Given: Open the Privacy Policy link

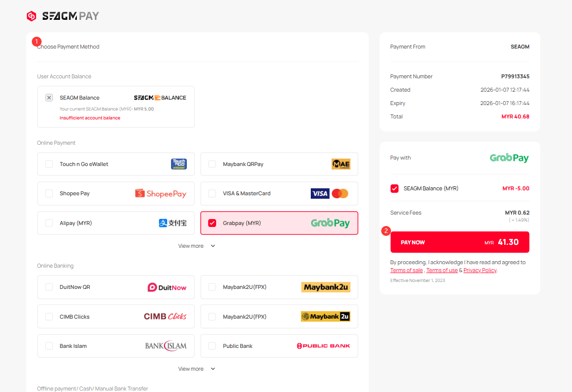Looking at the screenshot, I should [x=480, y=271].
